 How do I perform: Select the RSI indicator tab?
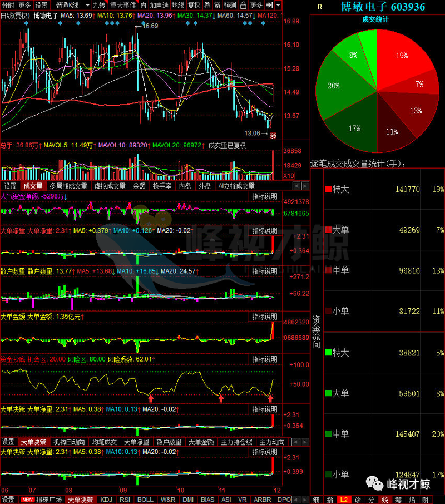point(125,500)
